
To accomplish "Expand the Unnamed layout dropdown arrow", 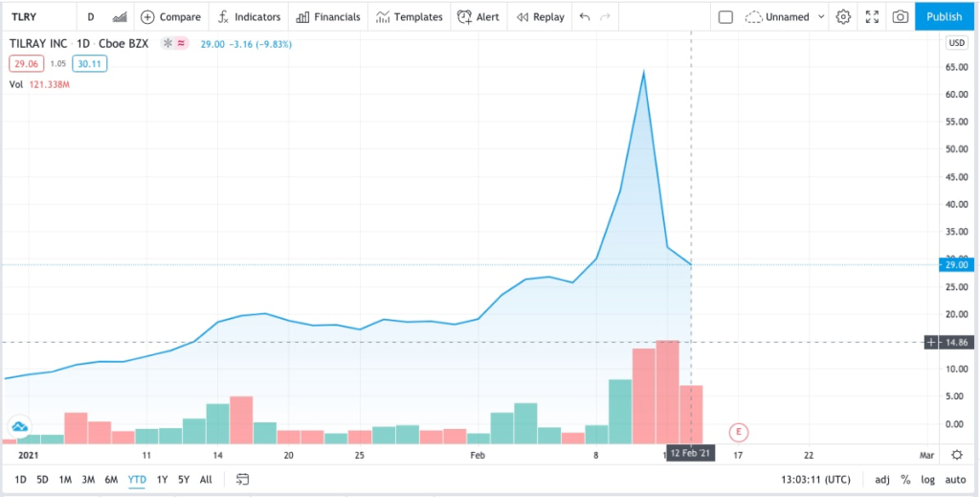I will (821, 17).
